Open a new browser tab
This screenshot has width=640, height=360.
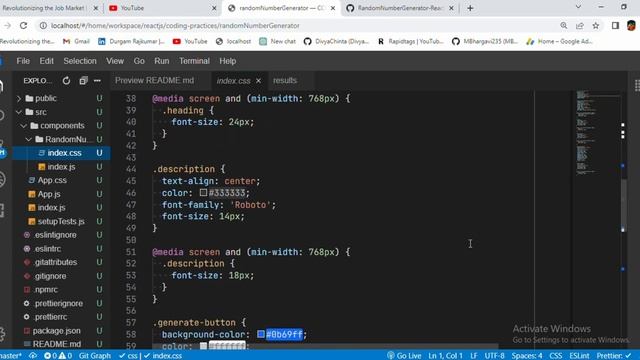pyautogui.click(x=470, y=8)
